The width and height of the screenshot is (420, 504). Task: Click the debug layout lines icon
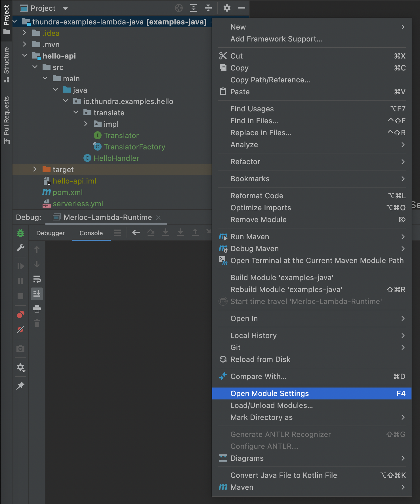[x=117, y=233]
